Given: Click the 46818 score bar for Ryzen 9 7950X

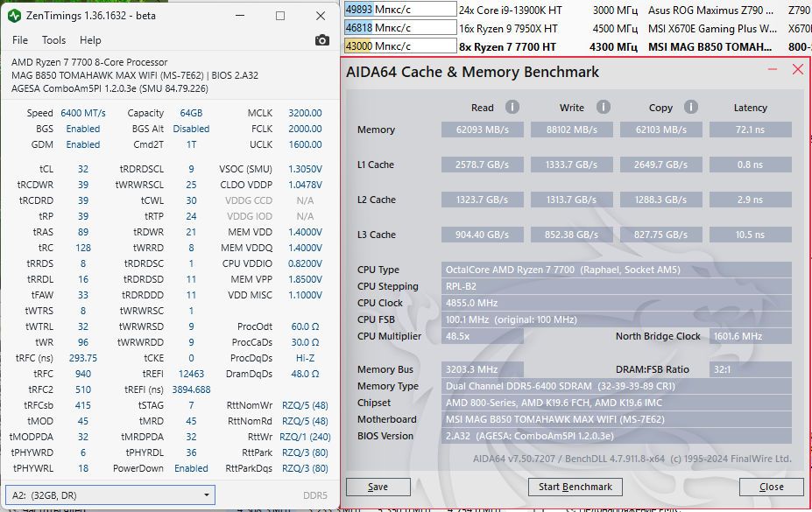Looking at the screenshot, I should coord(399,27).
